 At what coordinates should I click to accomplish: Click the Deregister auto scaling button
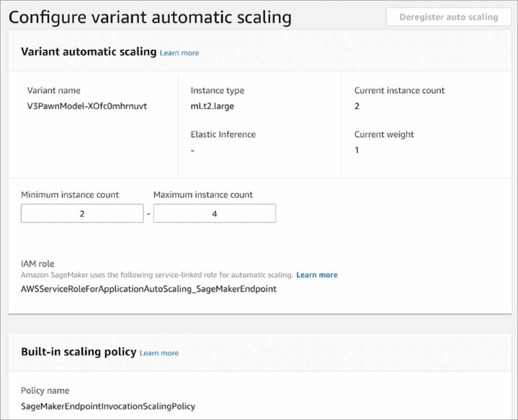(x=449, y=17)
